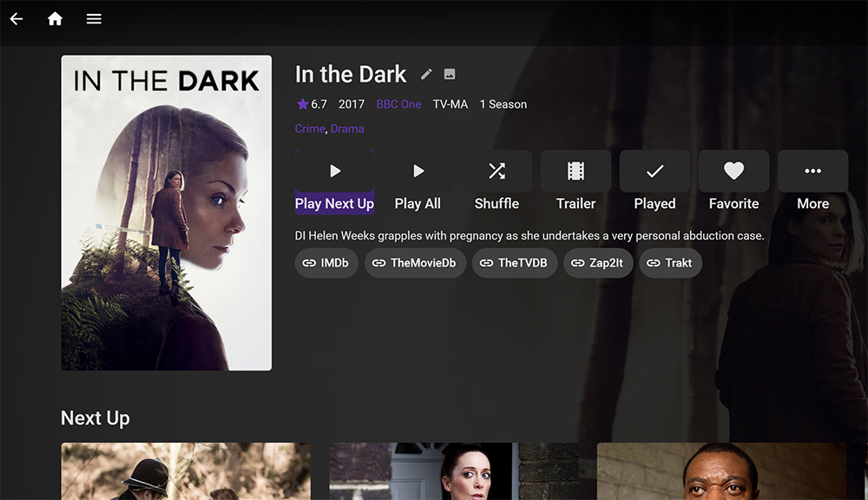
Task: Open the More options menu
Action: (x=812, y=182)
